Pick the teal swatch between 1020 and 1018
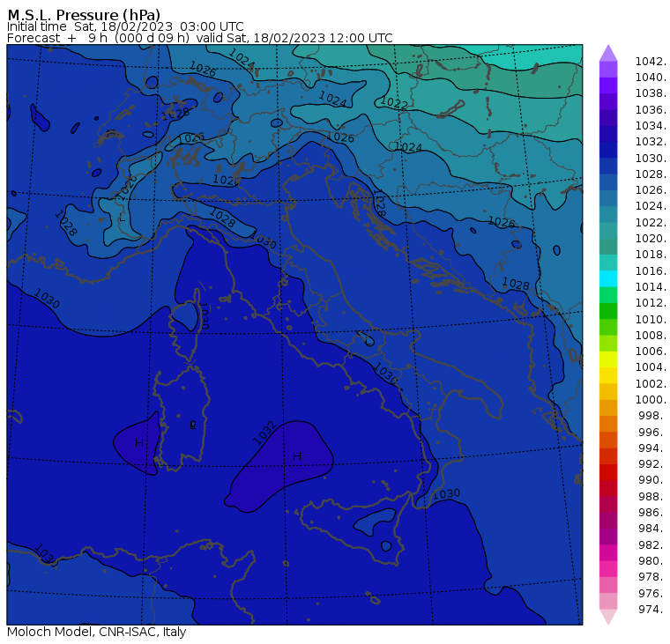 (x=608, y=247)
